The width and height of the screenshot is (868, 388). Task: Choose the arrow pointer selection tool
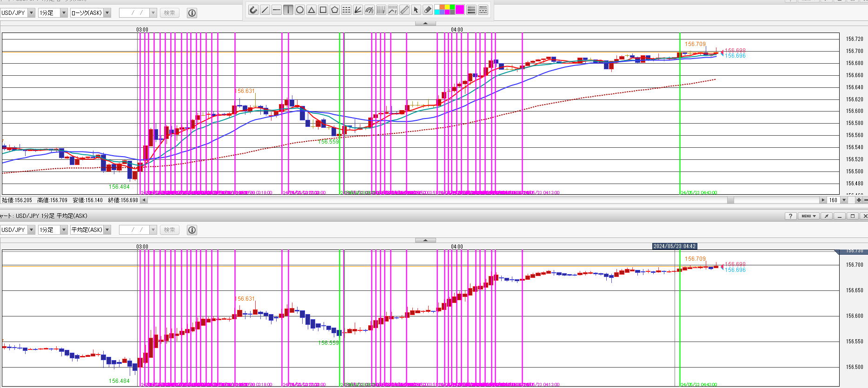(x=416, y=10)
